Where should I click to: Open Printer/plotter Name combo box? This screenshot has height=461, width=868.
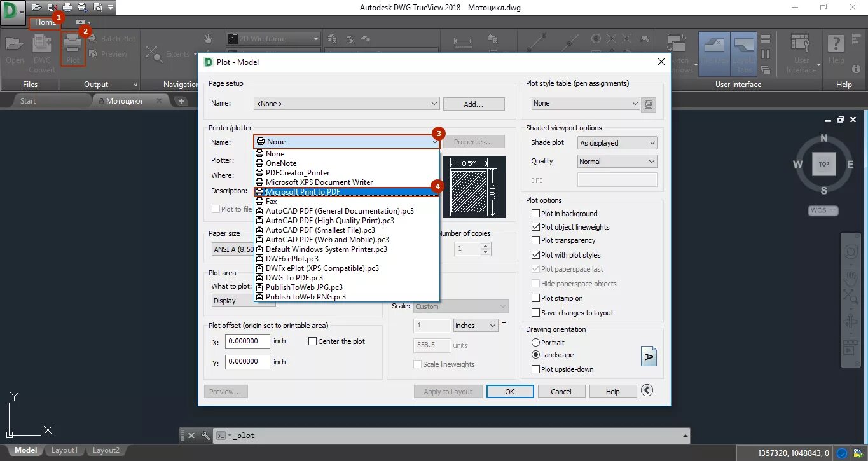click(347, 142)
